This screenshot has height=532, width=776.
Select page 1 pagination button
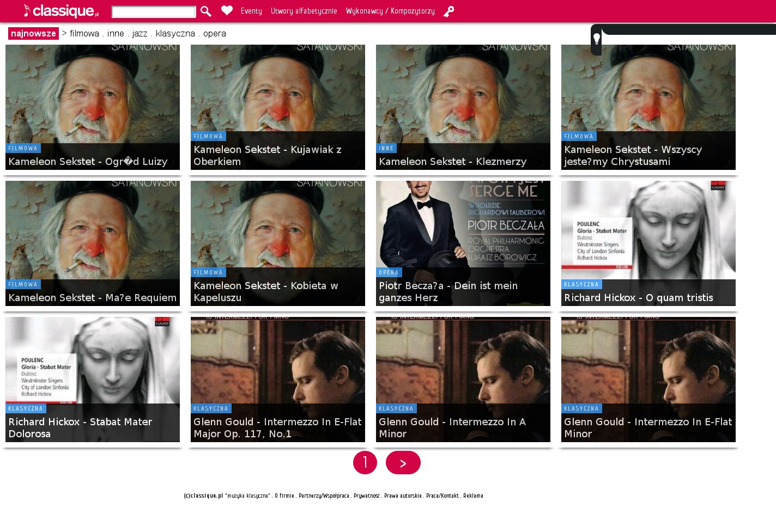(365, 463)
